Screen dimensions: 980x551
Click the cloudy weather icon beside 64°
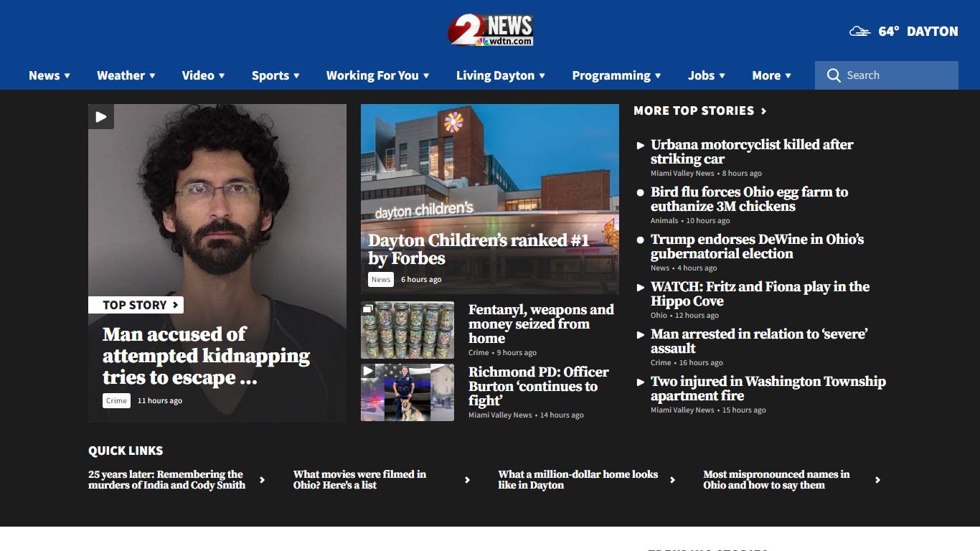[859, 31]
